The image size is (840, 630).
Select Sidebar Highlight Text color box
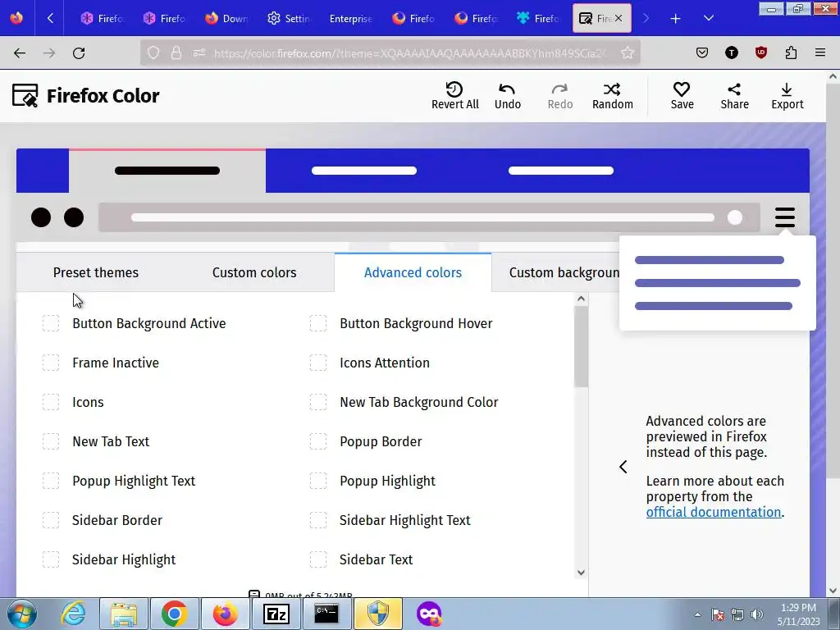click(318, 519)
